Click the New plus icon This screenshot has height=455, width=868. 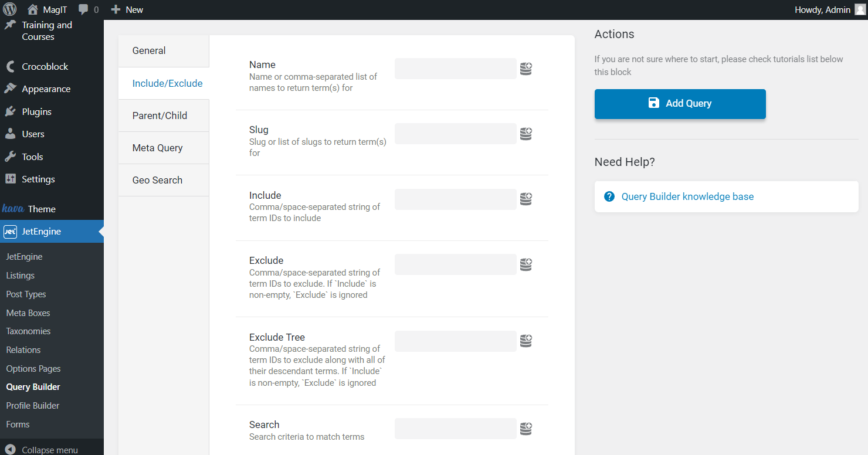pos(116,9)
